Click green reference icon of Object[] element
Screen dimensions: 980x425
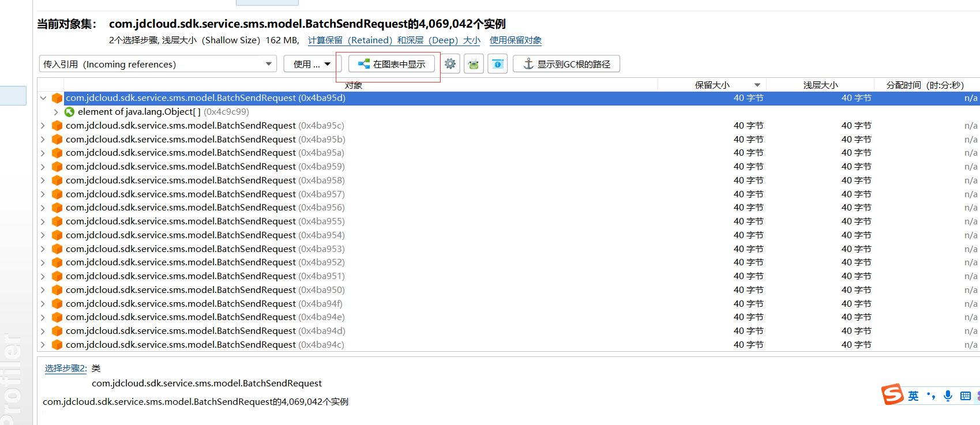(x=69, y=112)
